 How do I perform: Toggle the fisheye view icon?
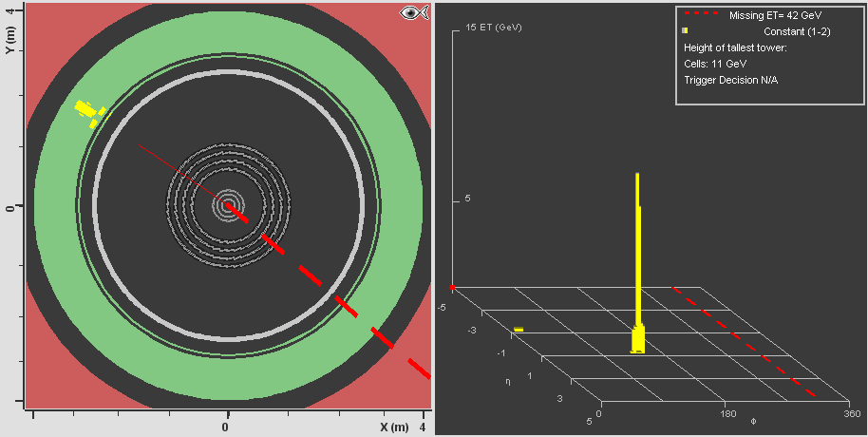[413, 12]
